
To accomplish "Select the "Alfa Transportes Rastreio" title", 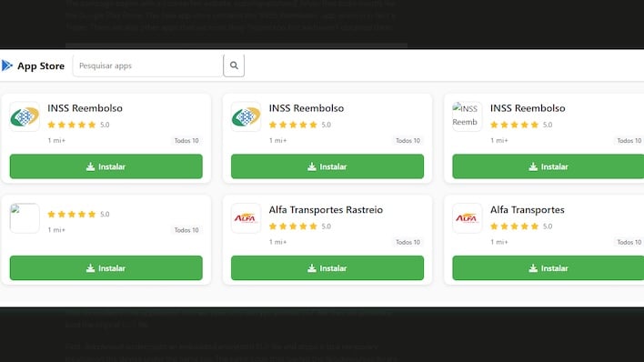I will (326, 209).
